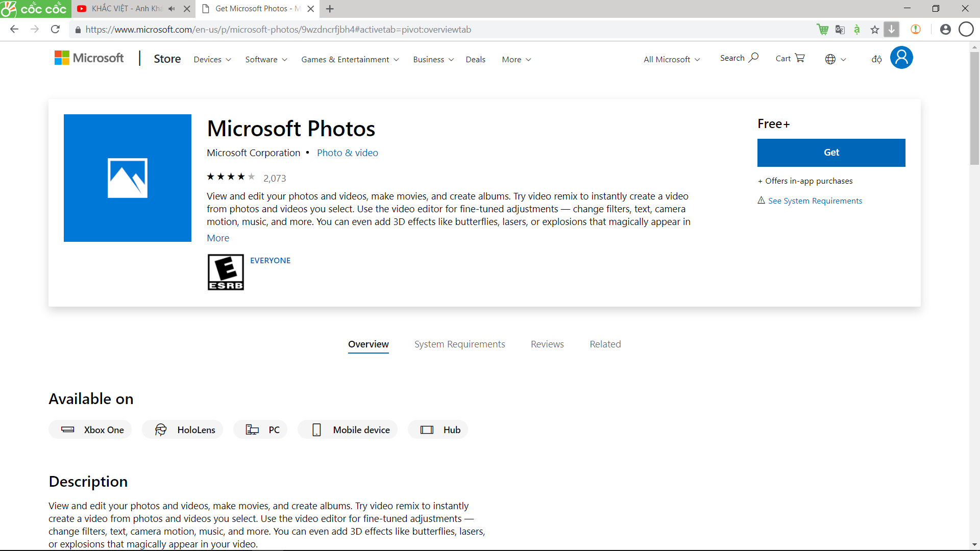
Task: Click the HoloLens availability chip
Action: tap(183, 430)
